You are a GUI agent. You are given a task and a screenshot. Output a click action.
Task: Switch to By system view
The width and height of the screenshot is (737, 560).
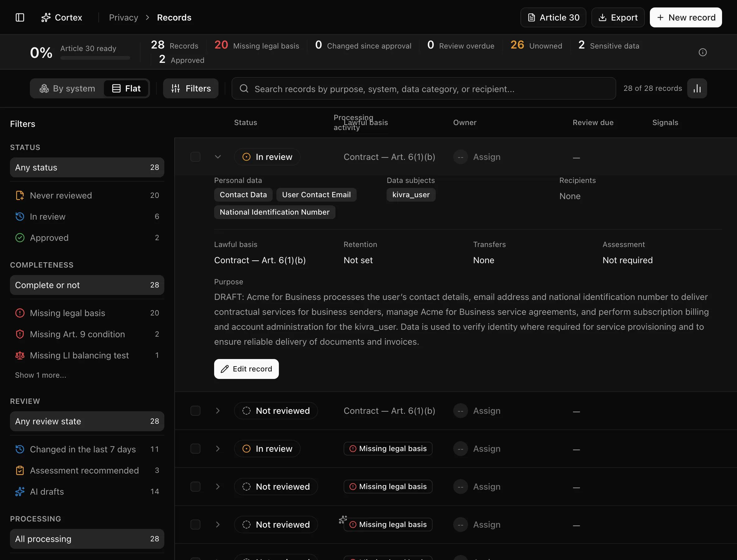tap(67, 88)
